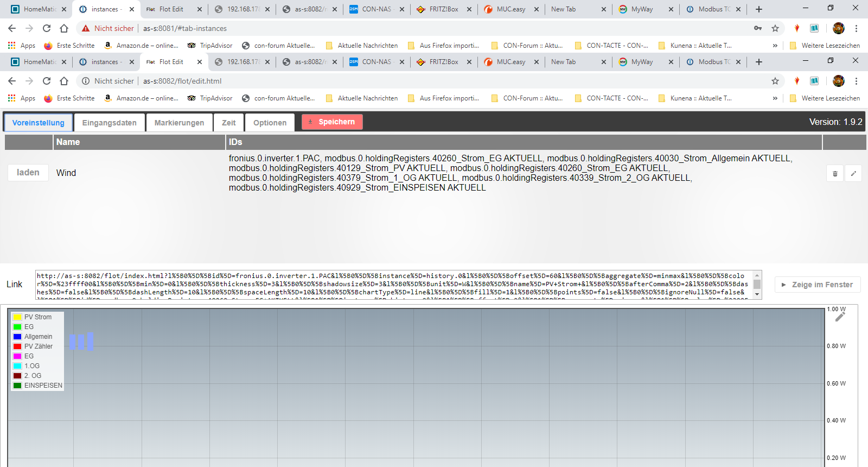
Task: Load the Wind preset via the laden button
Action: click(x=28, y=173)
